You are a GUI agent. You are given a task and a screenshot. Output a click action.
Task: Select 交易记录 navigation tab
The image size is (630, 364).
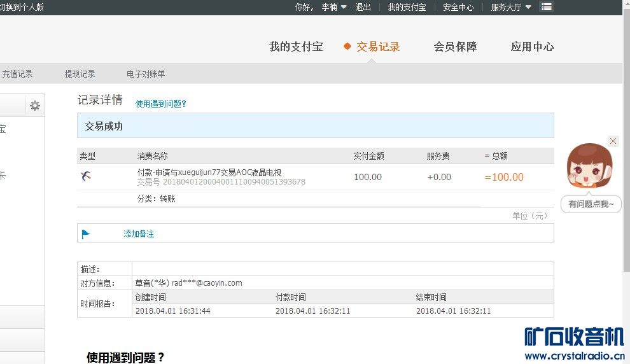tap(378, 46)
